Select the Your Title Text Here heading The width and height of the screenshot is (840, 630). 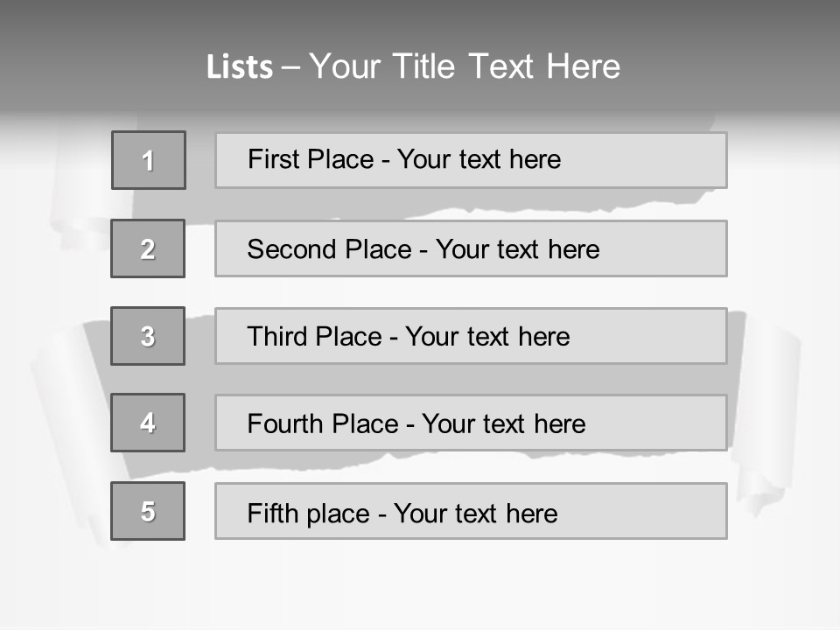[464, 66]
